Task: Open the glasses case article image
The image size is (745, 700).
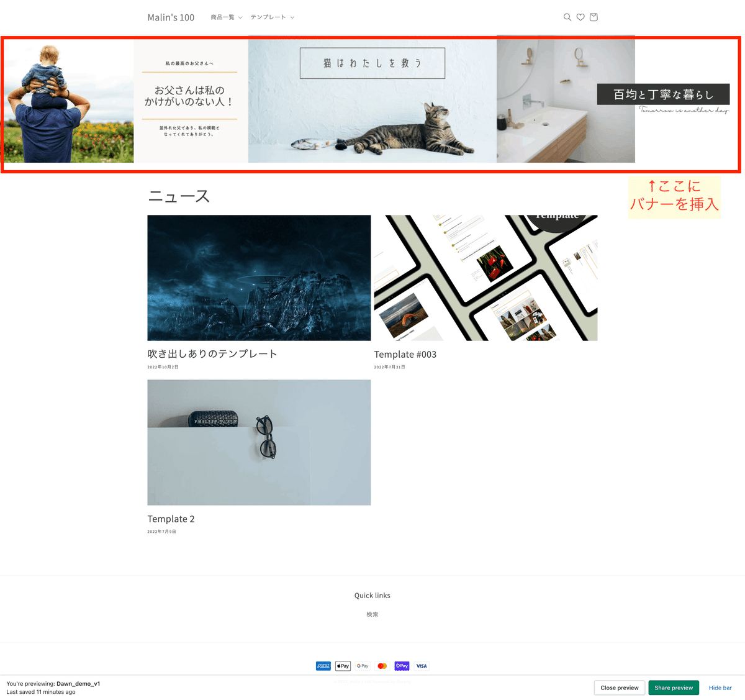Action: tap(259, 442)
